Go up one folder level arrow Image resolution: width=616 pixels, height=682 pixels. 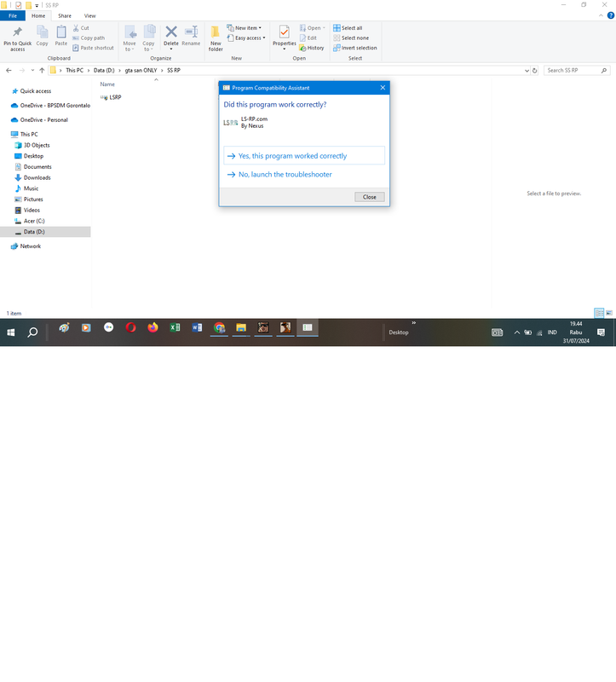42,70
